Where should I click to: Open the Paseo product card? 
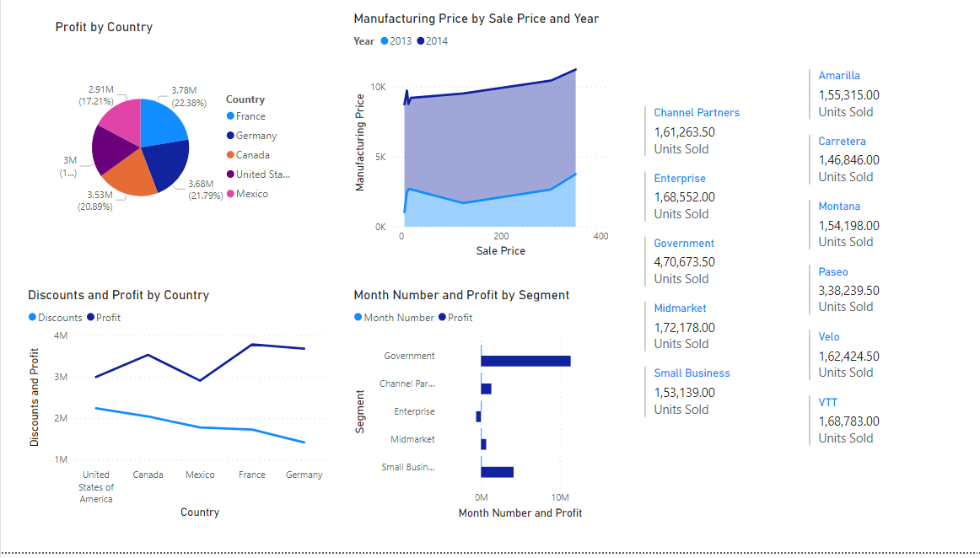pos(833,271)
